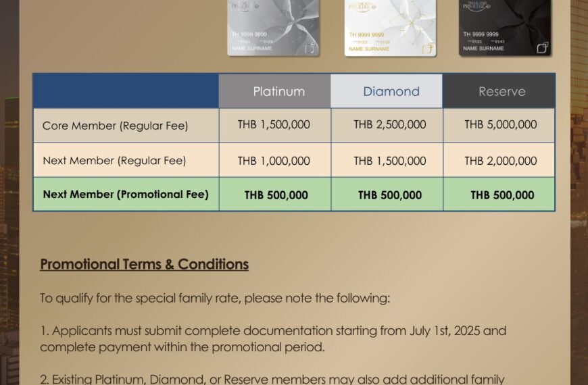Click the Next Member (Promotional Fee) row label
Image resolution: width=588 pixels, height=385 pixels.
(x=126, y=195)
